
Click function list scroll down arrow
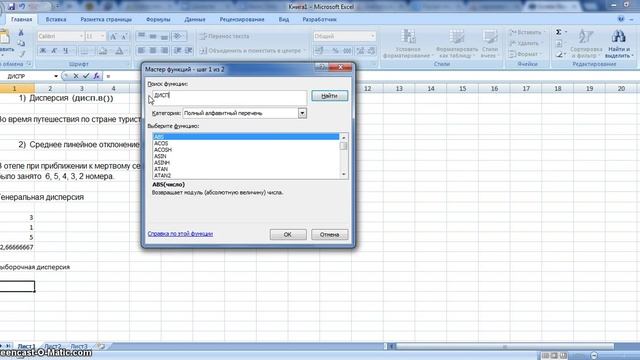(x=344, y=175)
